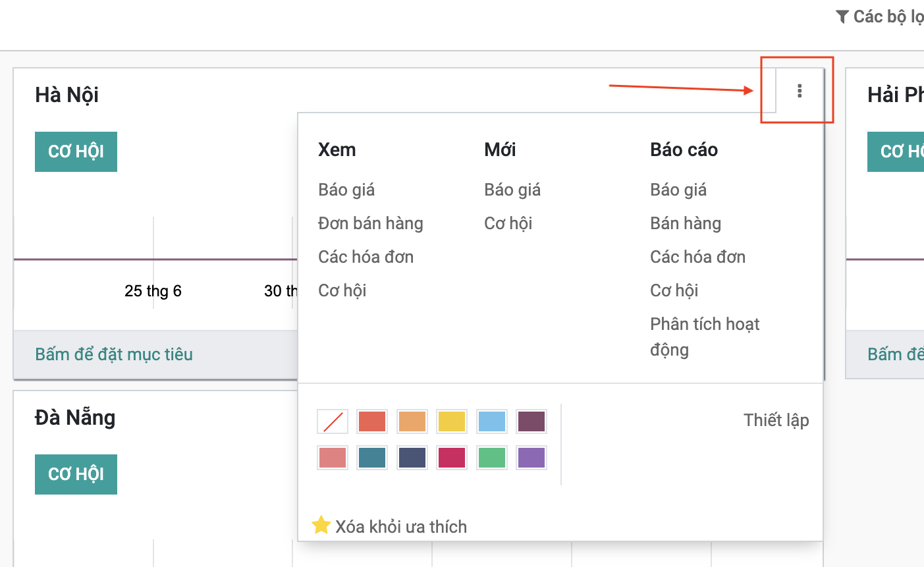
Task: Click CƠ HỘI button on Đà Nẵng card
Action: [76, 474]
